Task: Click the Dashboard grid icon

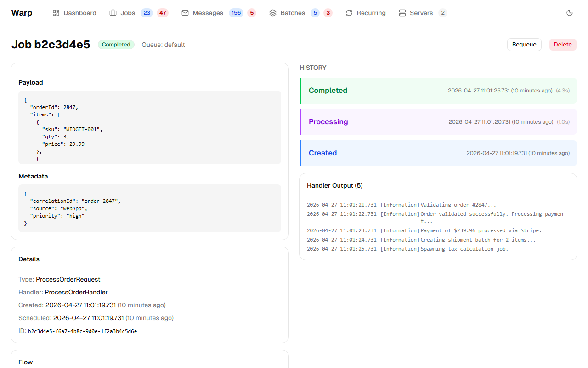Action: pyautogui.click(x=56, y=13)
